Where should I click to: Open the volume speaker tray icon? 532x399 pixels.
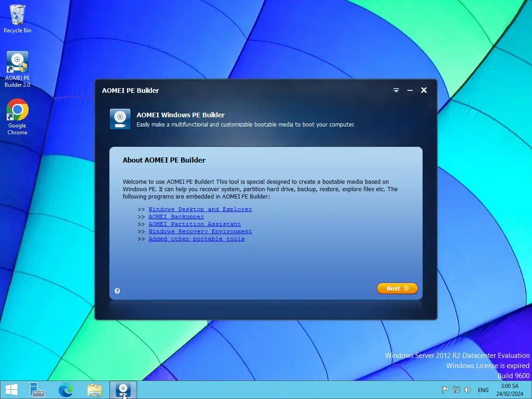[467, 390]
